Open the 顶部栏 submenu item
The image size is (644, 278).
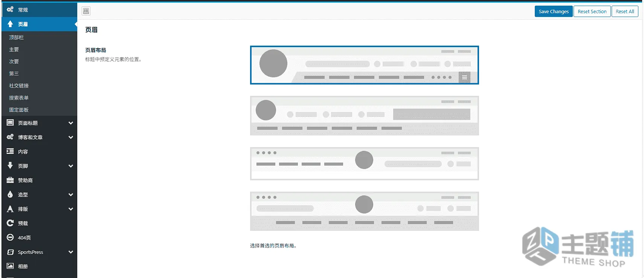(x=39, y=37)
